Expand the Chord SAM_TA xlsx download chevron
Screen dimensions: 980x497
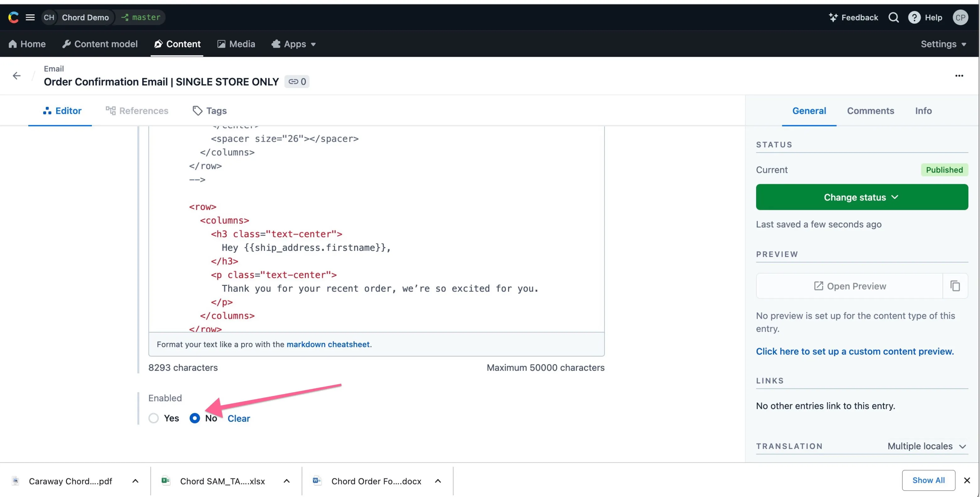click(286, 481)
